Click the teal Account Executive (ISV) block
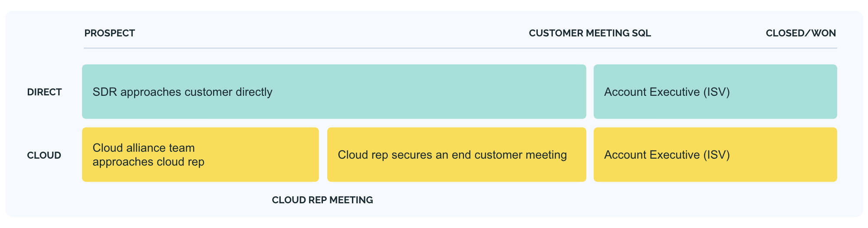 point(715,92)
